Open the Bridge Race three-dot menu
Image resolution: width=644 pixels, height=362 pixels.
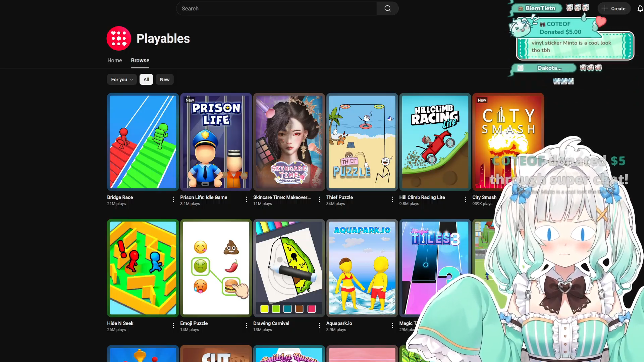tap(173, 199)
